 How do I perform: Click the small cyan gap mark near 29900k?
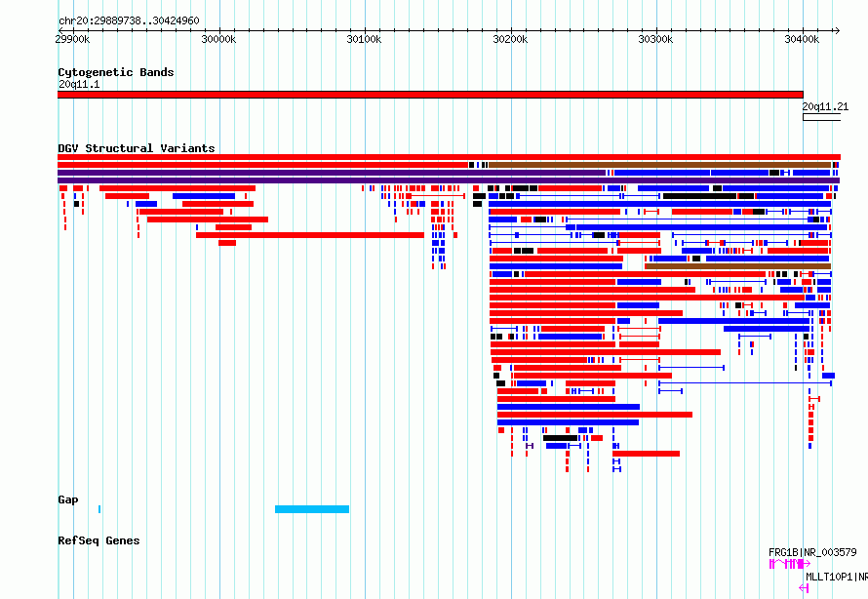(x=99, y=509)
